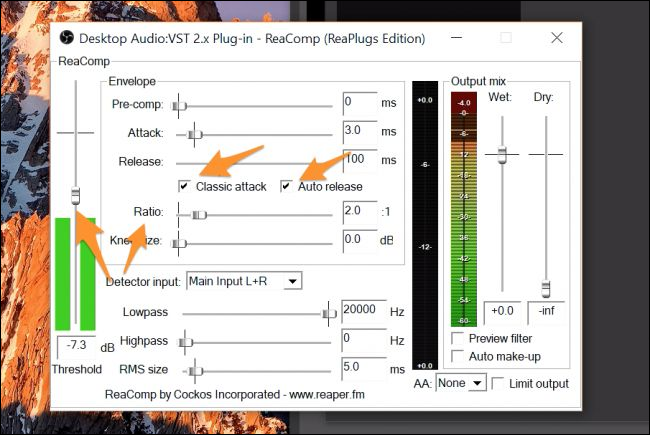
Task: Enable the Auto make-up checkbox
Action: [x=457, y=356]
